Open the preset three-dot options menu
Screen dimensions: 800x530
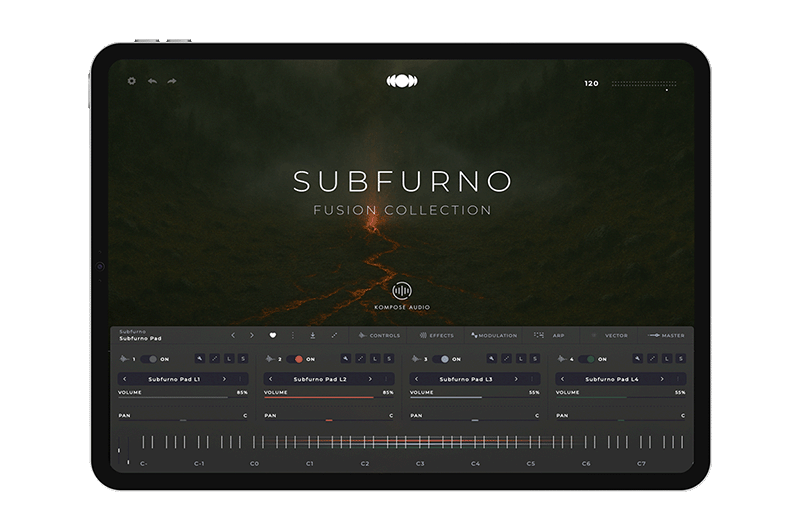pos(292,335)
